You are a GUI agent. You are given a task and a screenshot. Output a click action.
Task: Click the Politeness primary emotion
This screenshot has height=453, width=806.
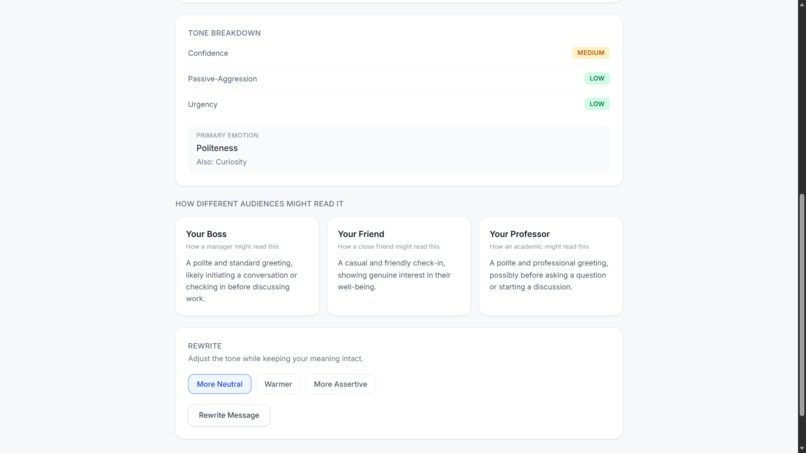(217, 148)
